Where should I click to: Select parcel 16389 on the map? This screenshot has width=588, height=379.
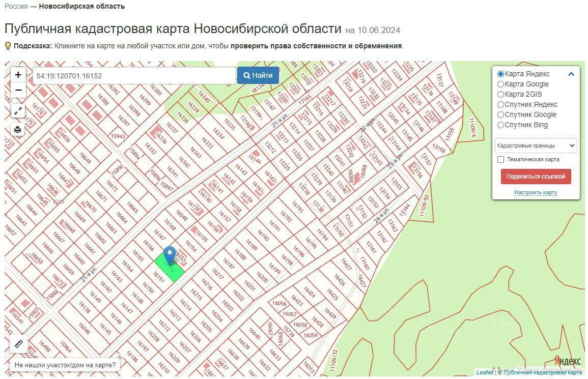click(x=156, y=90)
